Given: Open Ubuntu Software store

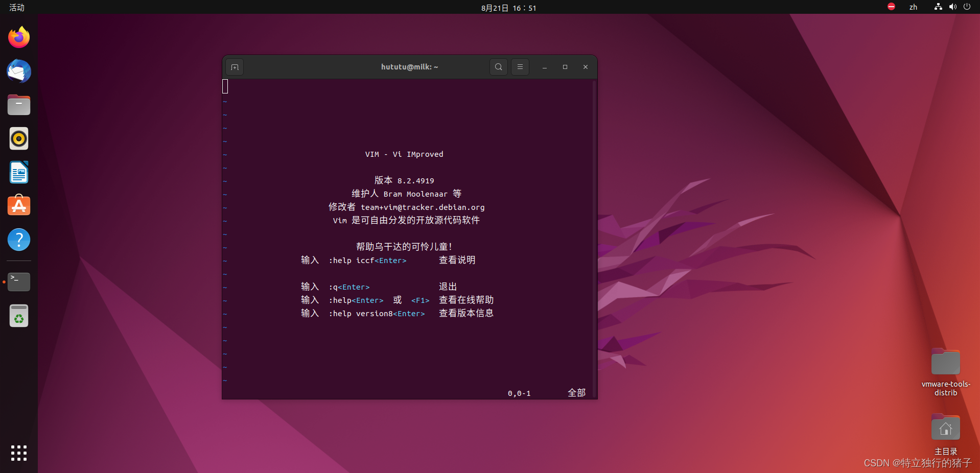Looking at the screenshot, I should click(x=19, y=206).
